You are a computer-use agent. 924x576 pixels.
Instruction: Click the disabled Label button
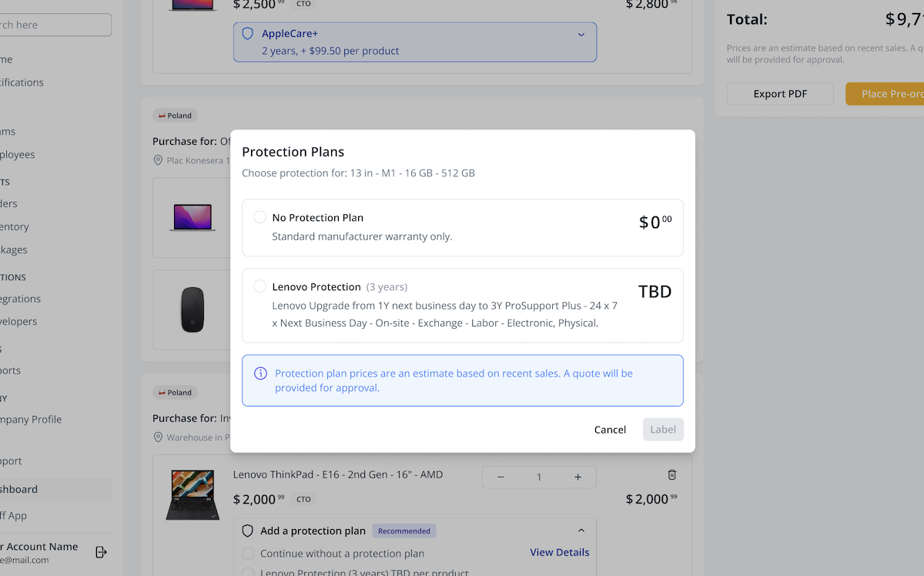click(x=663, y=430)
